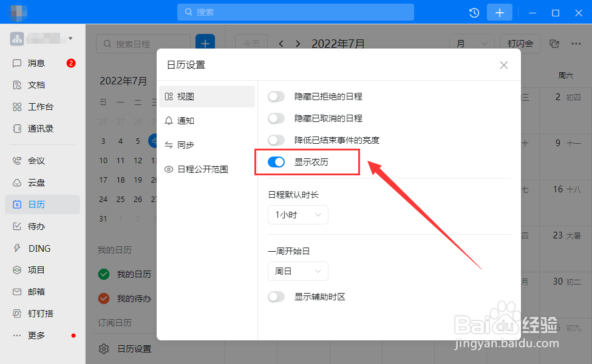Select 日历 in the sidebar
This screenshot has width=592, height=364.
tap(43, 204)
